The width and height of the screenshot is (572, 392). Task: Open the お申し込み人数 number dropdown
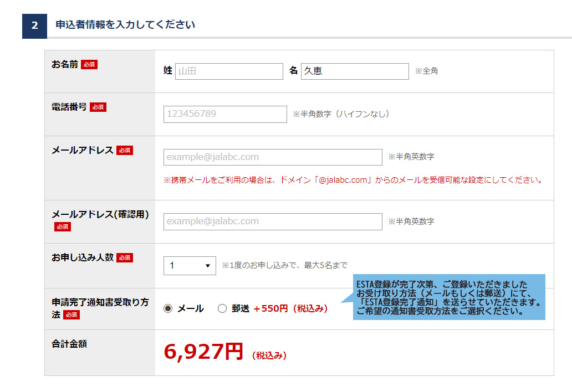[x=190, y=266]
